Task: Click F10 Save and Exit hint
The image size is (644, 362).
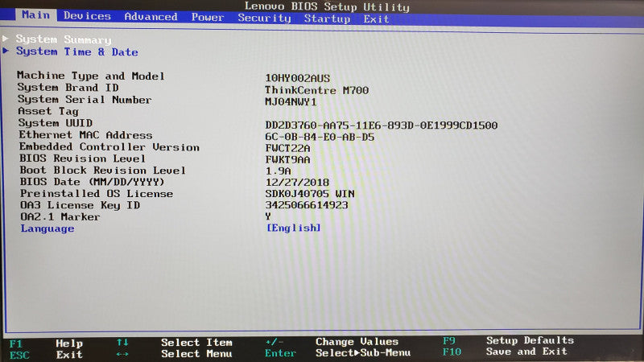Action: [x=505, y=352]
